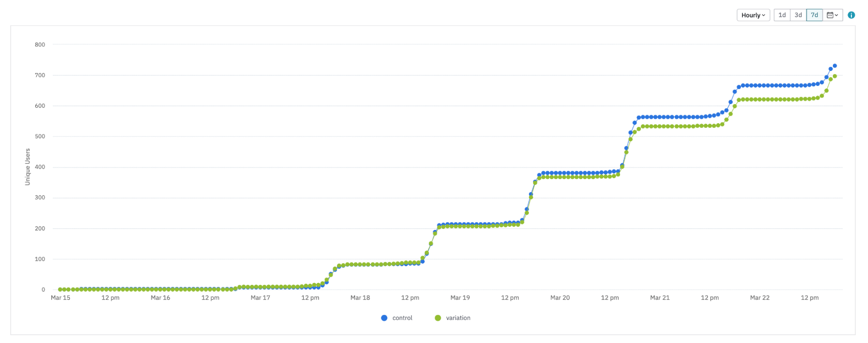Open the Hourly granularity dropdown
868x343 pixels.
753,15
